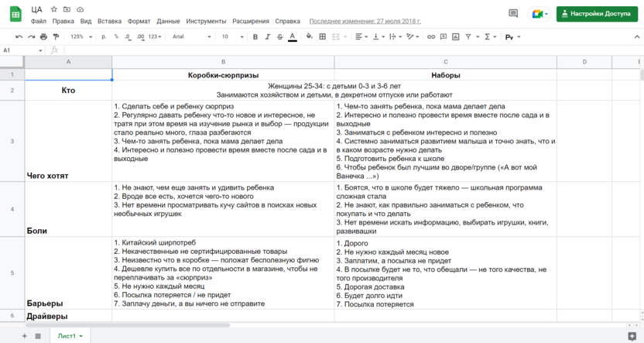Image resolution: width=644 pixels, height=343 pixels.
Task: Click the Borders grid icon
Action: [x=323, y=36]
